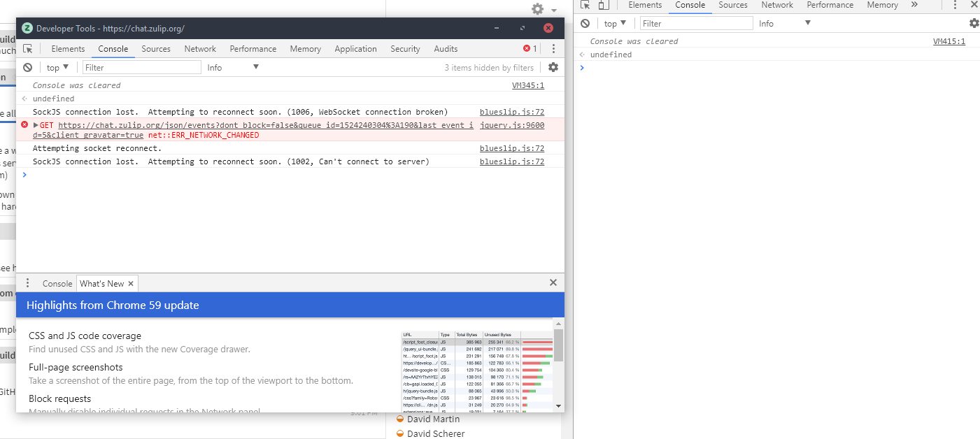Open jquery.js:9600 source link
This screenshot has height=439, width=980.
click(x=512, y=125)
